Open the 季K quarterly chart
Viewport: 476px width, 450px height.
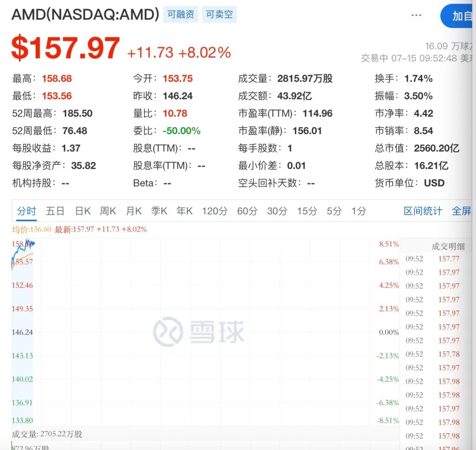tap(159, 211)
